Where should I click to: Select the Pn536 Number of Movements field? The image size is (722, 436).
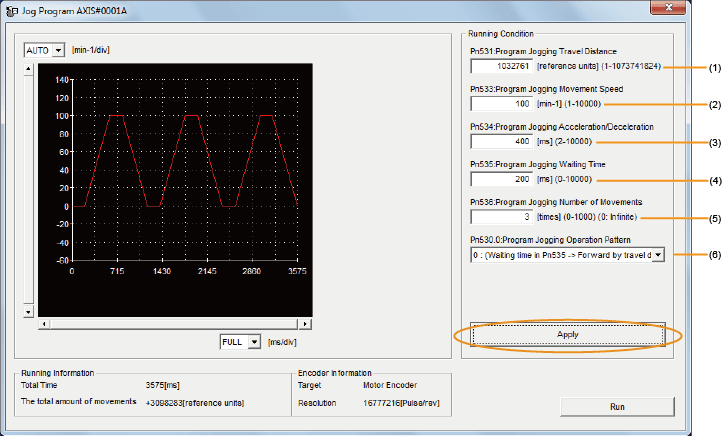click(x=502, y=216)
